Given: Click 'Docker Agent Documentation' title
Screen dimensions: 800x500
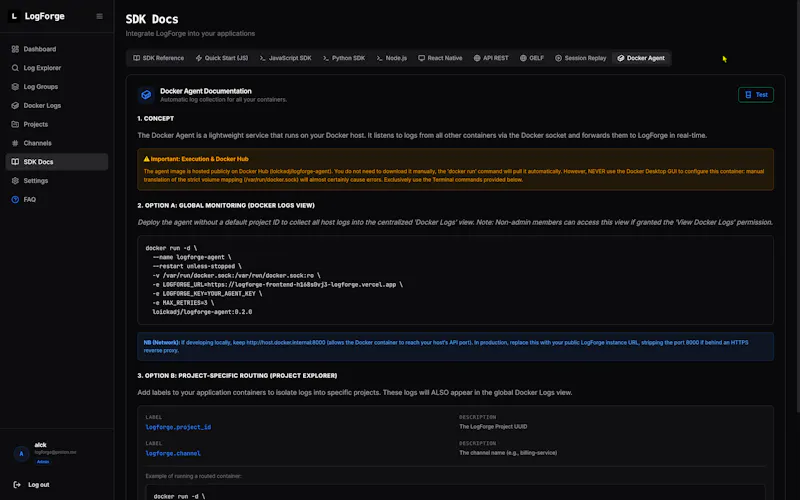Looking at the screenshot, I should pos(206,91).
